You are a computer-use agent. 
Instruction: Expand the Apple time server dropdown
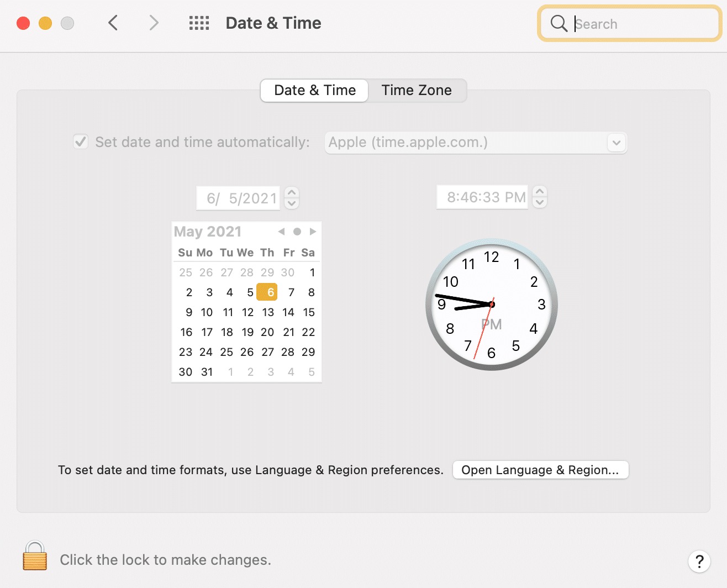point(617,143)
